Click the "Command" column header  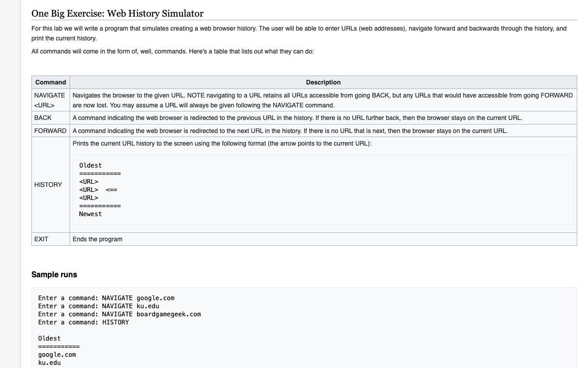pos(50,82)
